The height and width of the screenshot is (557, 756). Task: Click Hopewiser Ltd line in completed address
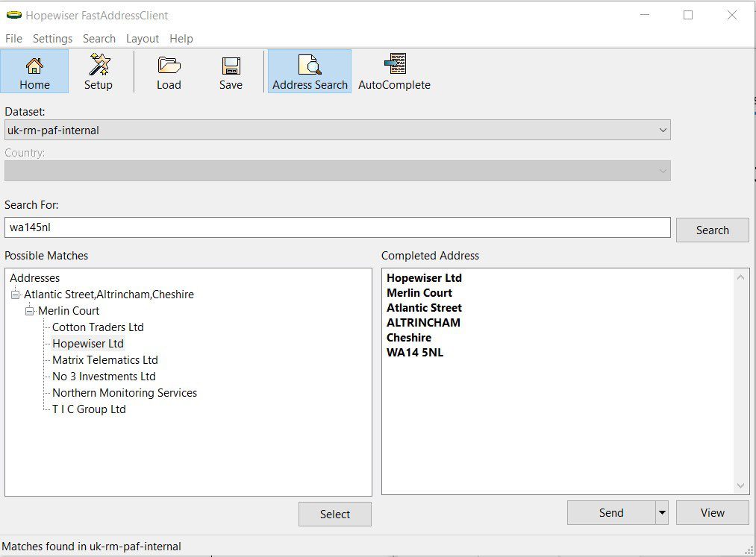(x=425, y=277)
